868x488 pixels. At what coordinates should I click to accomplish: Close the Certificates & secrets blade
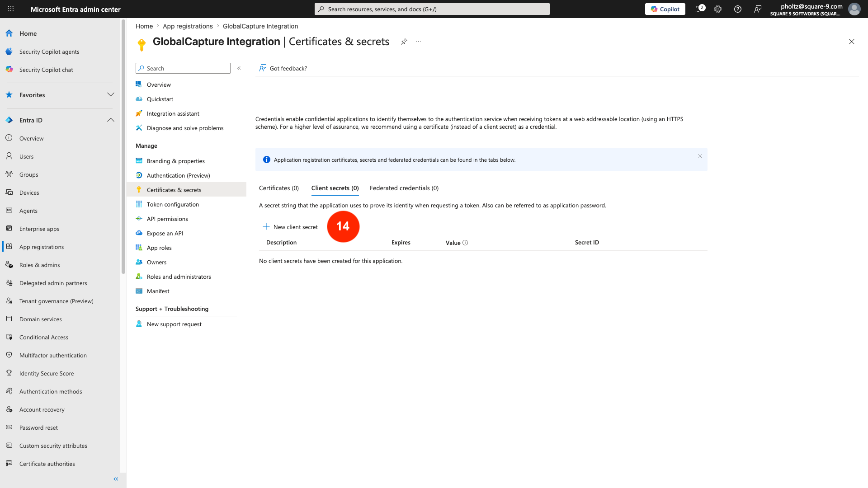point(852,42)
